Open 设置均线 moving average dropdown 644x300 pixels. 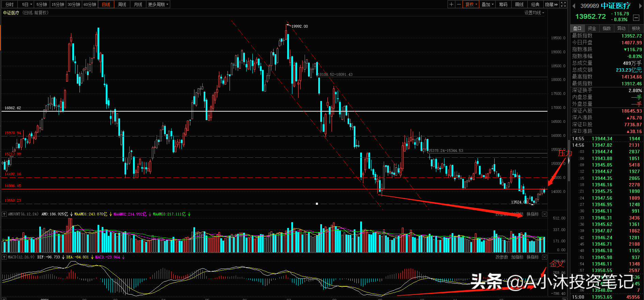[534, 13]
